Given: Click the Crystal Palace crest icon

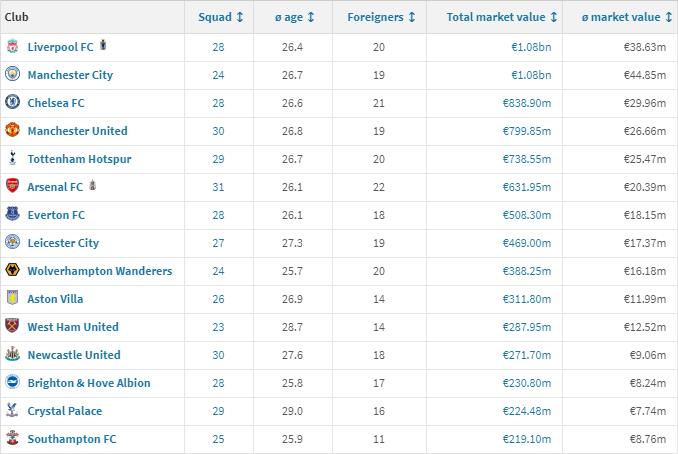Looking at the screenshot, I should click(x=12, y=411).
